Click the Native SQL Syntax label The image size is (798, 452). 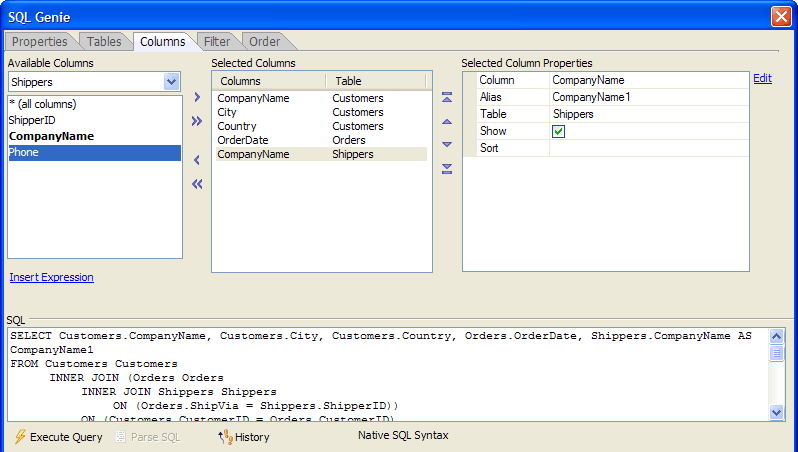(x=403, y=436)
